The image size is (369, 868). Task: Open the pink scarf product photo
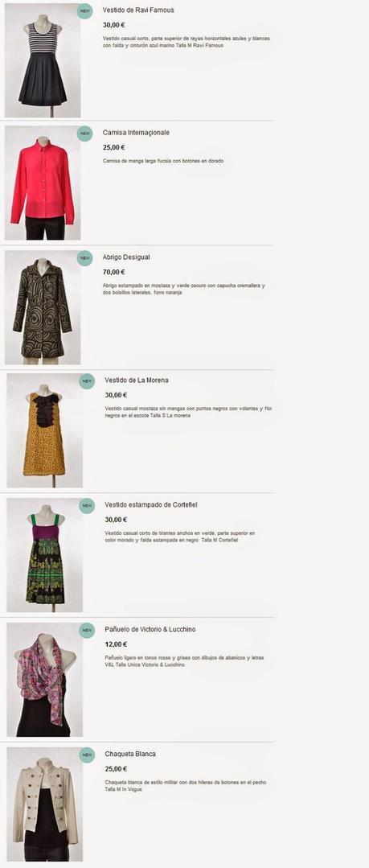pos(45,679)
